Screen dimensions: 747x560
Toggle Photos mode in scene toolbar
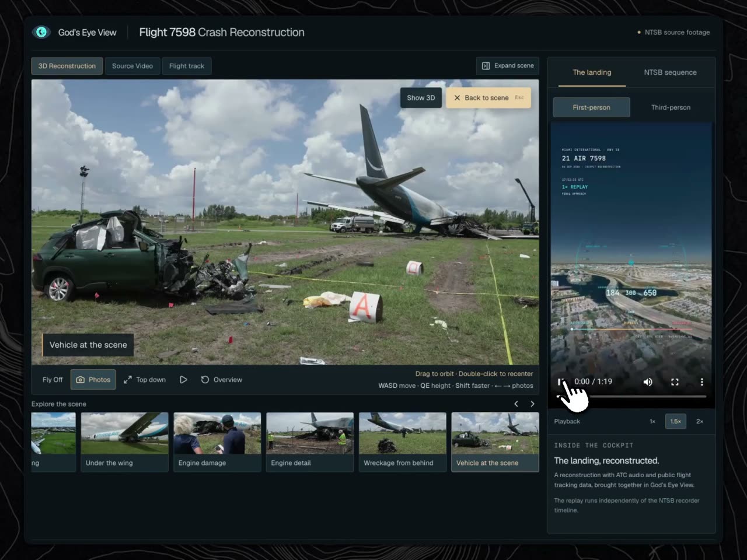[93, 380]
